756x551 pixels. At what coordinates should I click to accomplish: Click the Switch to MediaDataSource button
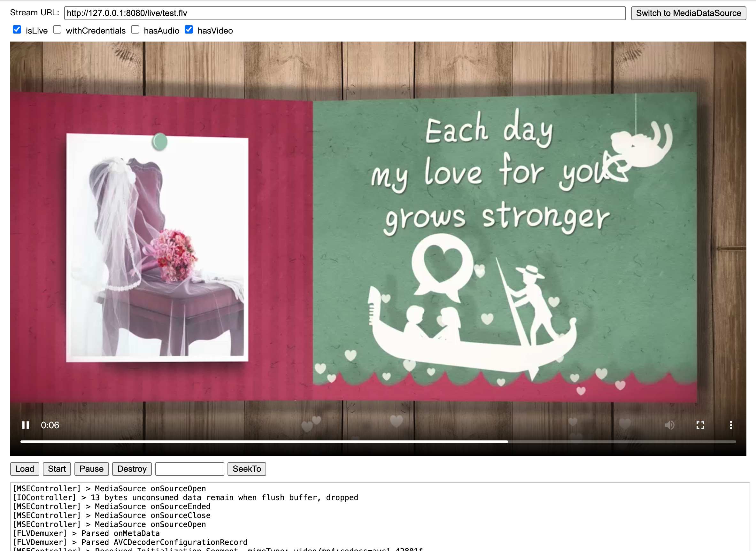[688, 13]
